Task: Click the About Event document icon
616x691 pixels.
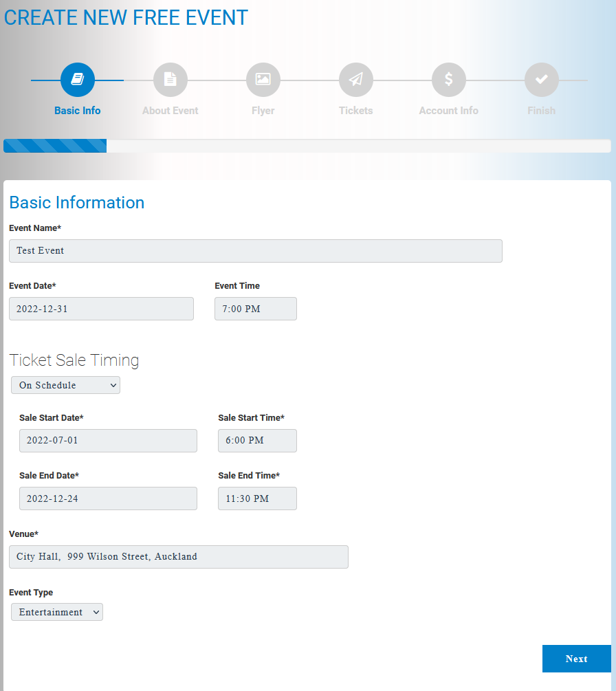Action: tap(170, 80)
